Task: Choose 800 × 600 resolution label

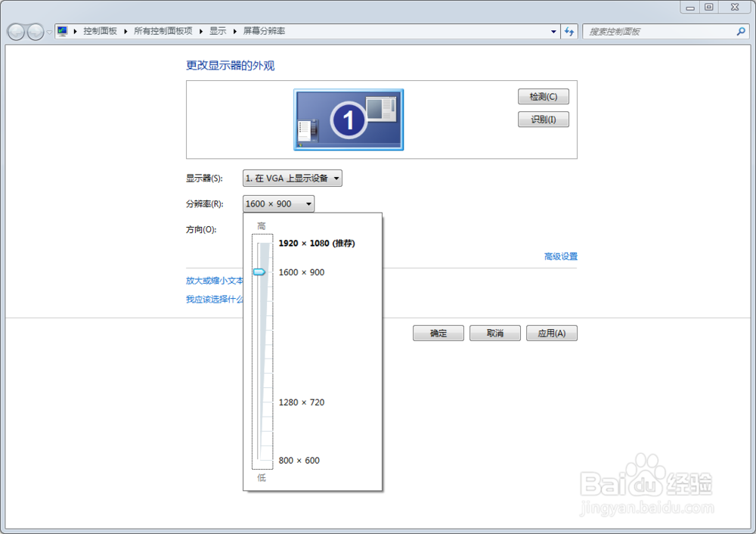Action: (x=299, y=460)
